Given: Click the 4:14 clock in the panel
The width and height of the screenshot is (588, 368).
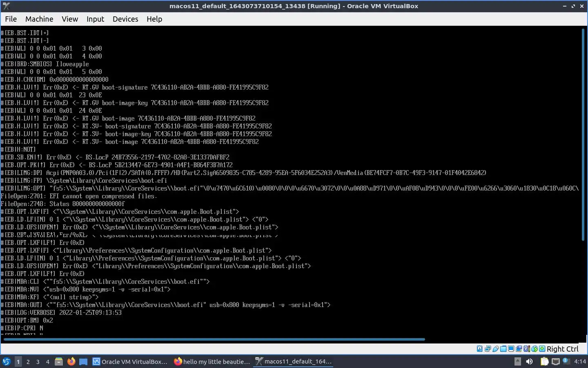Looking at the screenshot, I should (x=580, y=361).
